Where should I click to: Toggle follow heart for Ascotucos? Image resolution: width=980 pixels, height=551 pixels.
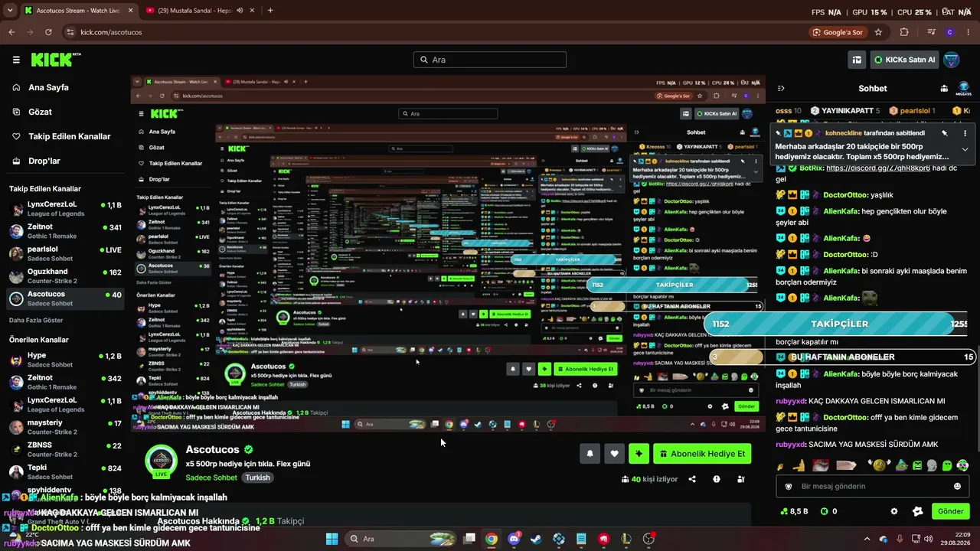pyautogui.click(x=614, y=454)
